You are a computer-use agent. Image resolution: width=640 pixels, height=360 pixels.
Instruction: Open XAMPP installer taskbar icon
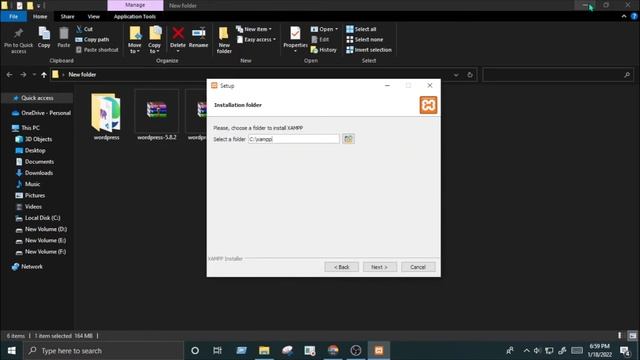pyautogui.click(x=379, y=351)
